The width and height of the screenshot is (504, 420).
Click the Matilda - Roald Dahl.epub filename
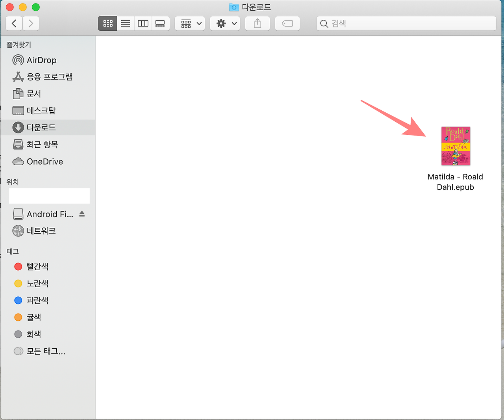(456, 182)
